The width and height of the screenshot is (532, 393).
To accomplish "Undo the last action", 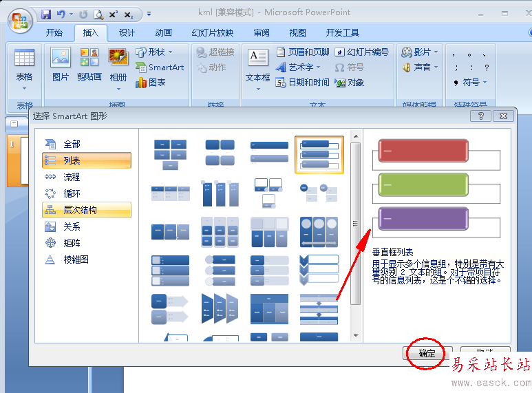I will click(61, 14).
